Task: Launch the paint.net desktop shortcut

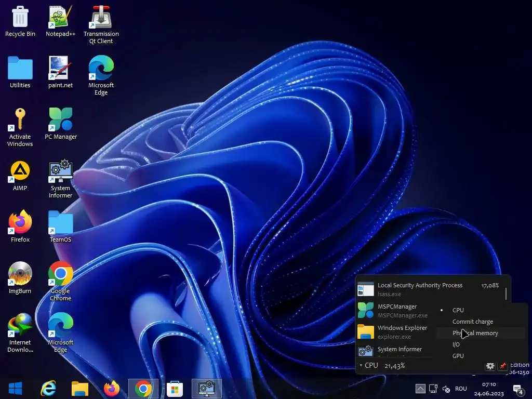Action: tap(60, 73)
